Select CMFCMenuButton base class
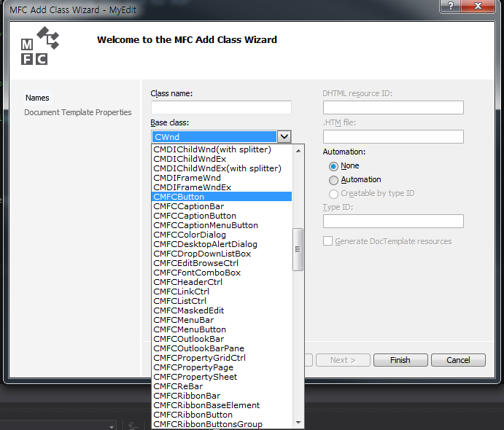 222,329
